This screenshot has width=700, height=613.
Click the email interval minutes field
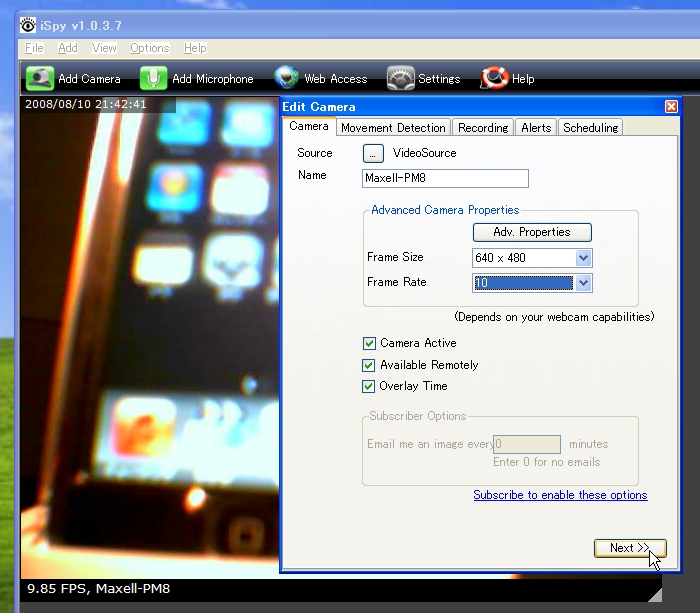527,444
